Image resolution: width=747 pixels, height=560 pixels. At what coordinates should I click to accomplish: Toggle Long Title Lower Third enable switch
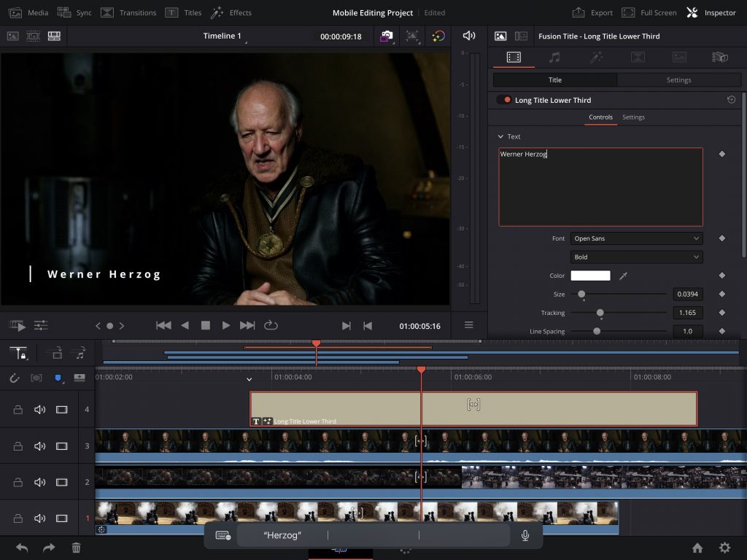pyautogui.click(x=503, y=100)
